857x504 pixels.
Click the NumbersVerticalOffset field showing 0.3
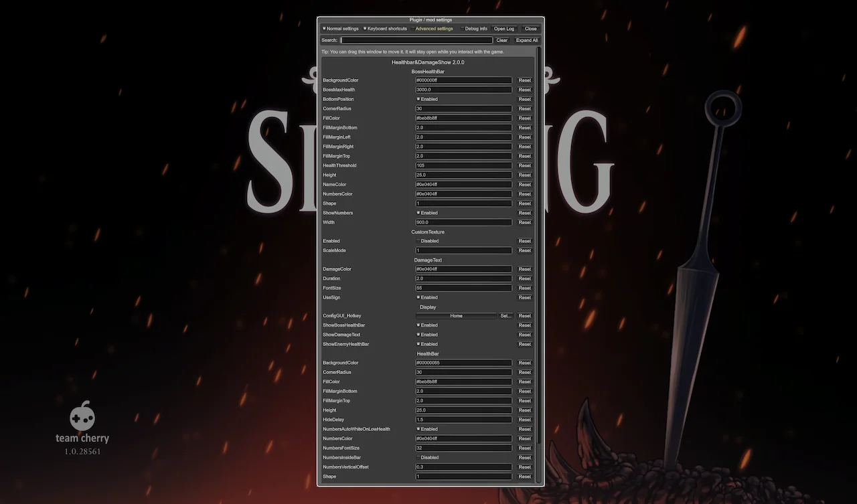[464, 467]
